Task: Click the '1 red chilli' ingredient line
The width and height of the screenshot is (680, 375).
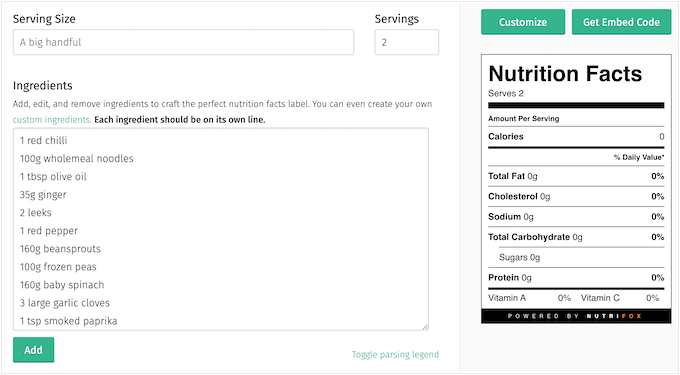Action: [x=43, y=140]
